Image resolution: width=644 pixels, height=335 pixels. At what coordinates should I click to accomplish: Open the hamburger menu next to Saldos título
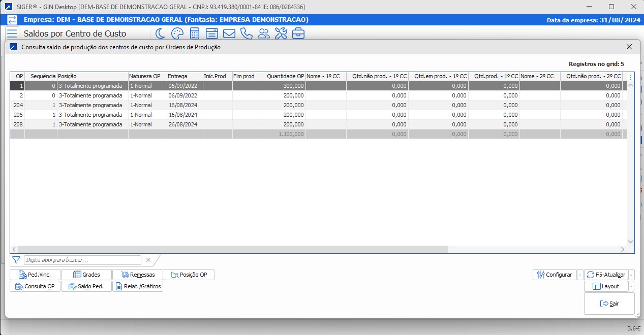12,33
